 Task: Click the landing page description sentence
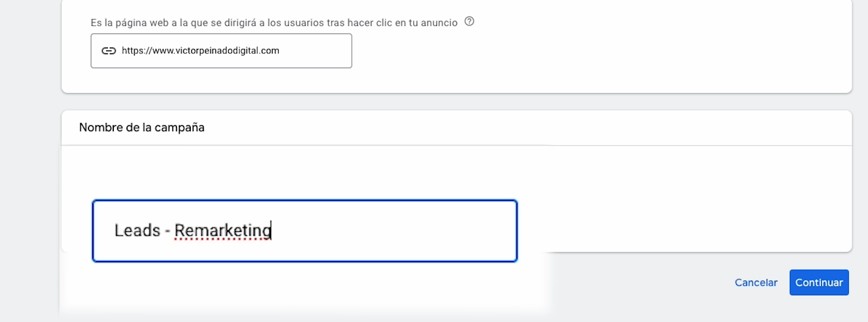(247, 23)
